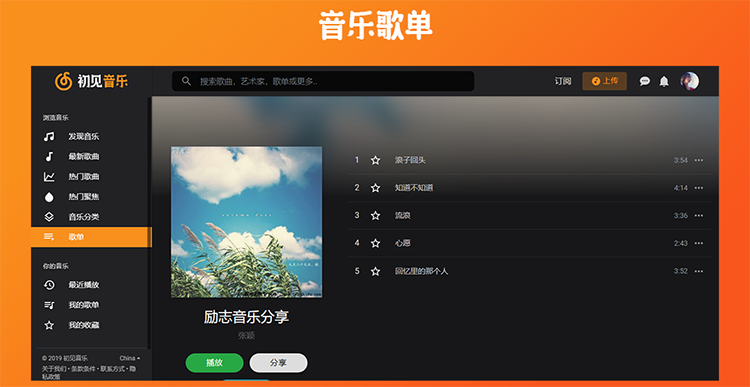Viewport: 750px width, 387px height.
Task: Open the chat messages icon
Action: [x=645, y=81]
